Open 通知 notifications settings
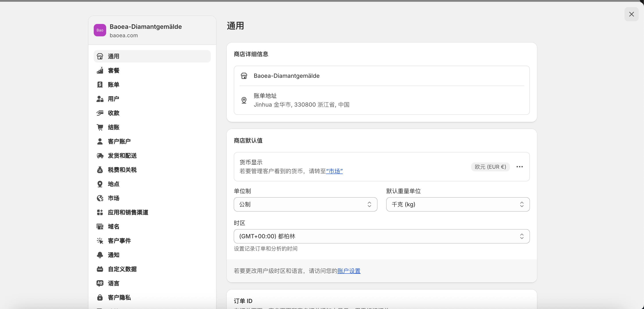 pos(152,255)
